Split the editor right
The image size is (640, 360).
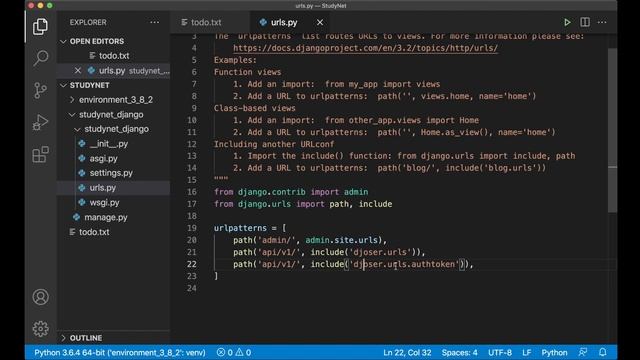pyautogui.click(x=585, y=22)
